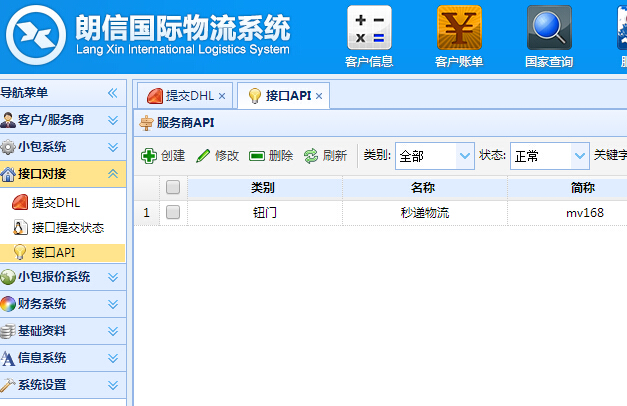The width and height of the screenshot is (627, 406).
Task: Click the 创建 button label
Action: (173, 156)
